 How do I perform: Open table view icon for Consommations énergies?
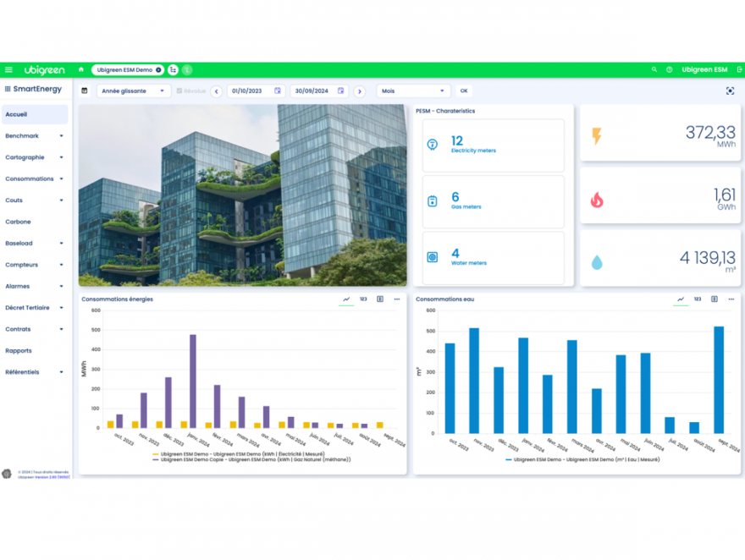point(380,299)
